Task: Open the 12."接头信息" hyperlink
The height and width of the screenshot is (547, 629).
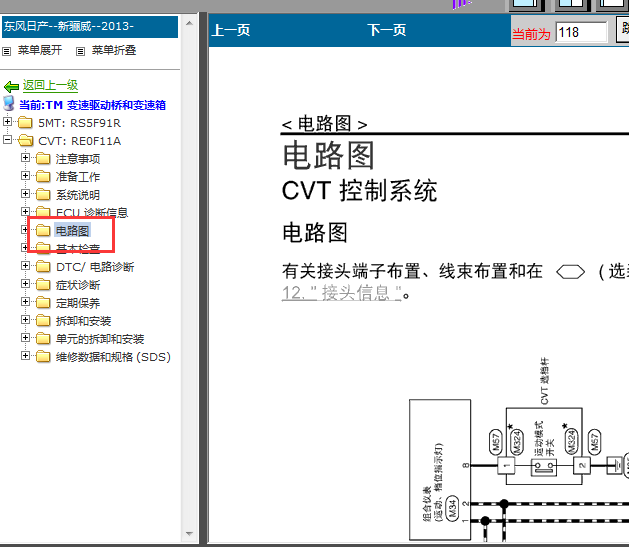Action: click(341, 293)
